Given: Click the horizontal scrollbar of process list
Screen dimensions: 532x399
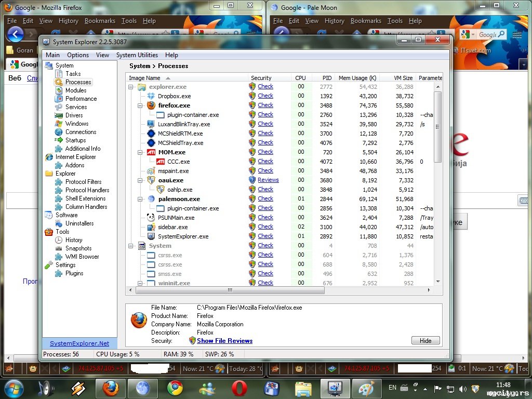Looking at the screenshot, I should (230, 290).
